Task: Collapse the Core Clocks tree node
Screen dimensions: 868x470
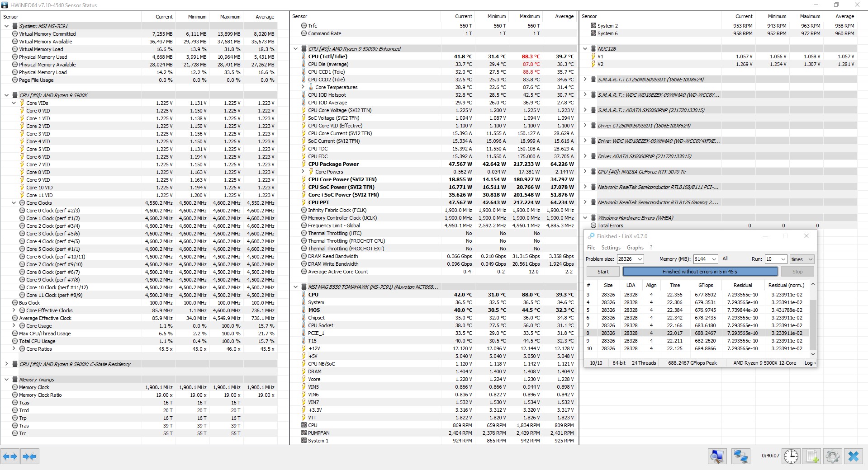Action: [x=14, y=203]
